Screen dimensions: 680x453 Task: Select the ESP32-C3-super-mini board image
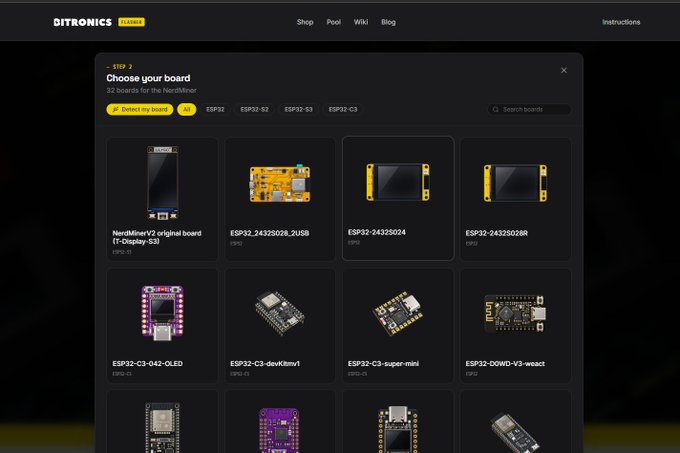pos(398,313)
